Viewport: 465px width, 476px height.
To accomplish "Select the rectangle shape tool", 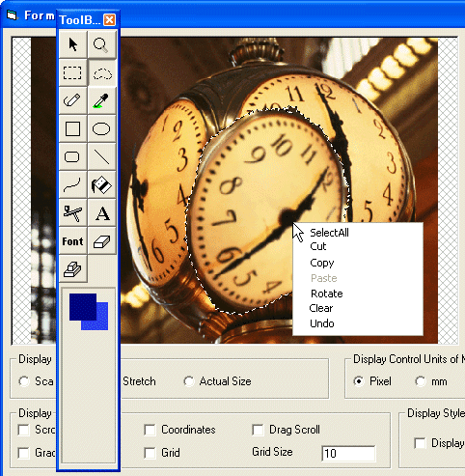I will coord(73,129).
